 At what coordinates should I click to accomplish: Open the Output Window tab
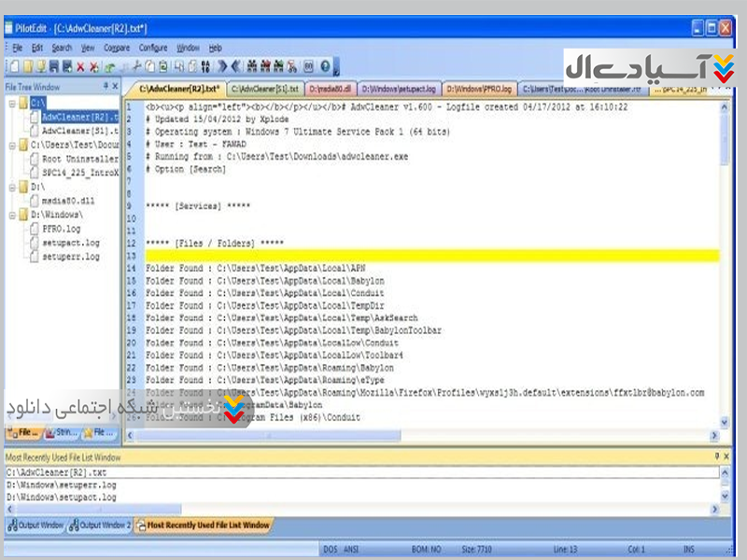[35, 525]
